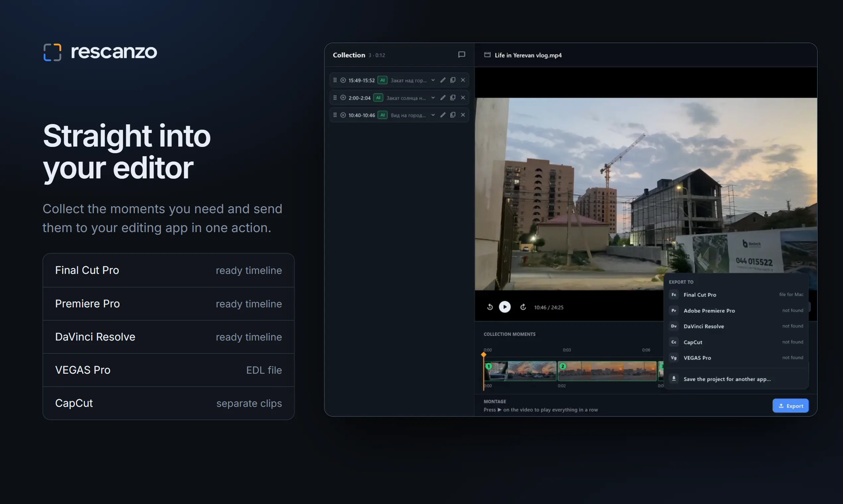The image size is (843, 504).
Task: Edit the 2:00-2:04 moment with pencil icon
Action: 443,98
